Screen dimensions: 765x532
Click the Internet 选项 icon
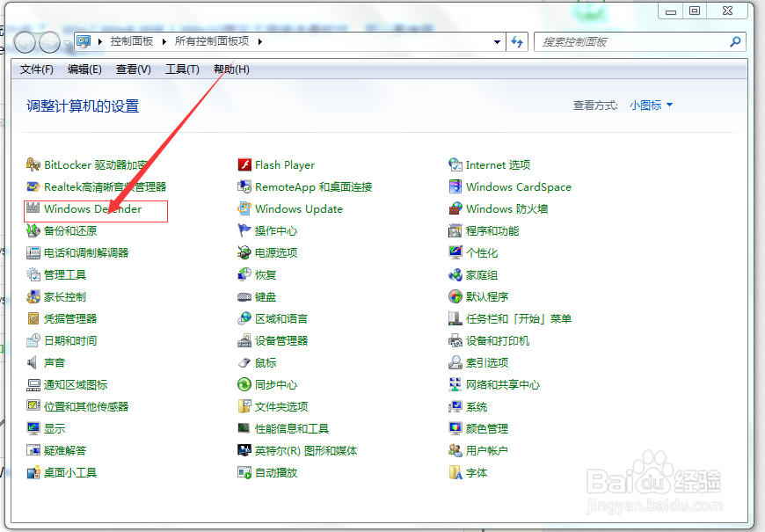[x=455, y=165]
